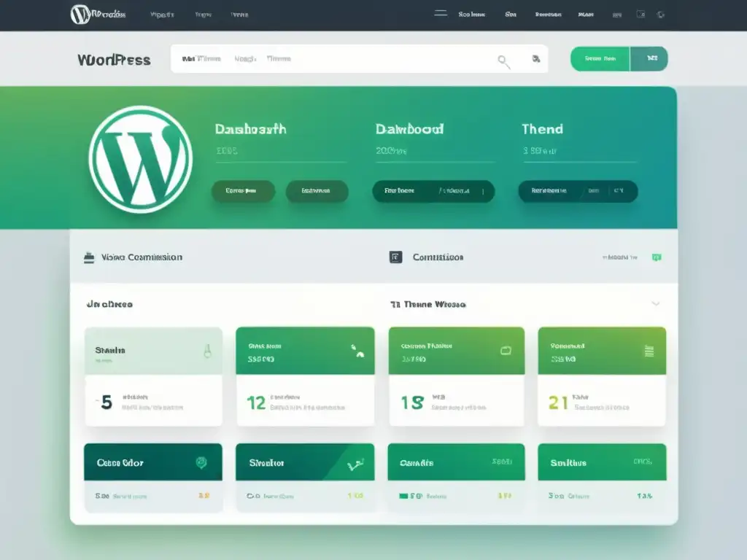Click the number 21 on the fourth card

[558, 402]
